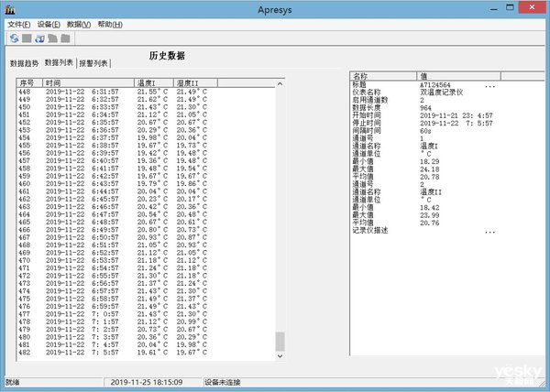The image size is (550, 392).
Task: Click the data list scrollbar thumb
Action: [x=280, y=342]
